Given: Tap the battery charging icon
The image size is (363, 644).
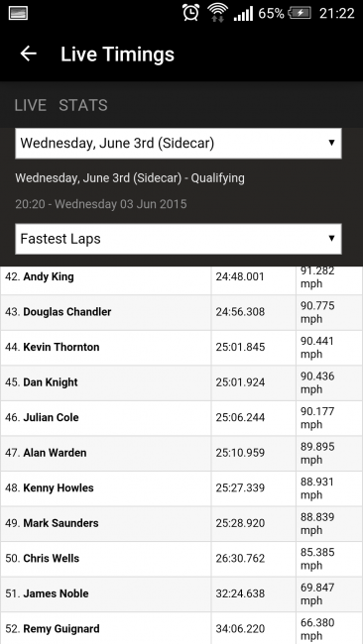Looking at the screenshot, I should (x=300, y=13).
